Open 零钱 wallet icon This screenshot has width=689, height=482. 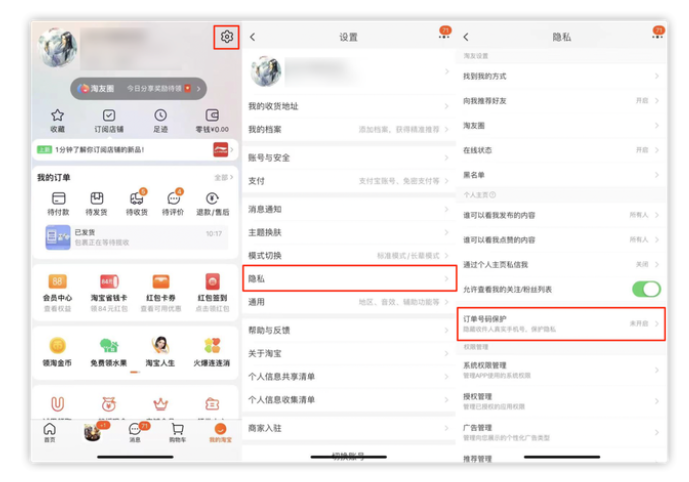pos(212,116)
